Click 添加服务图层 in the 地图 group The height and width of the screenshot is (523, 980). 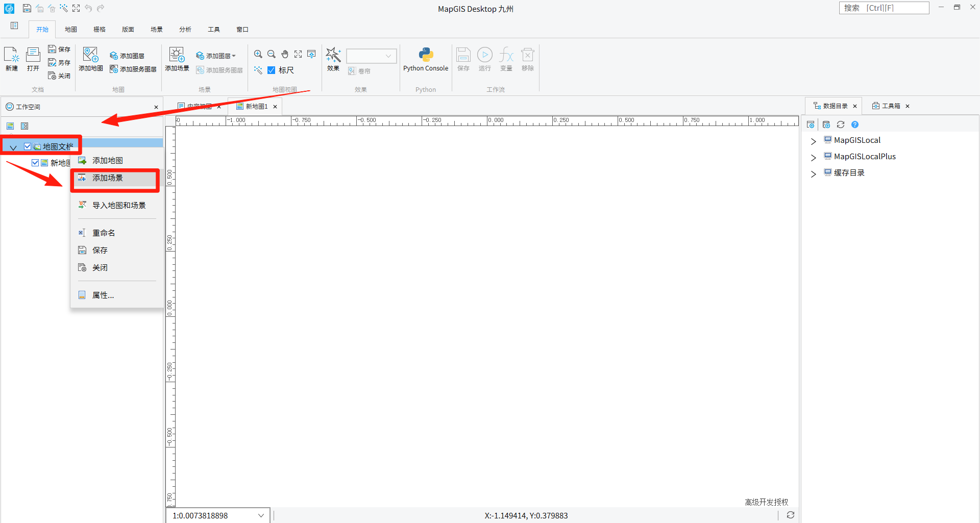click(133, 69)
